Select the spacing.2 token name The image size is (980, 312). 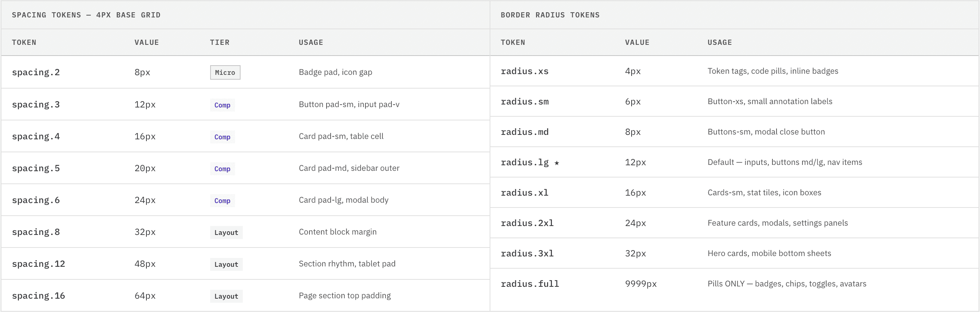(36, 72)
